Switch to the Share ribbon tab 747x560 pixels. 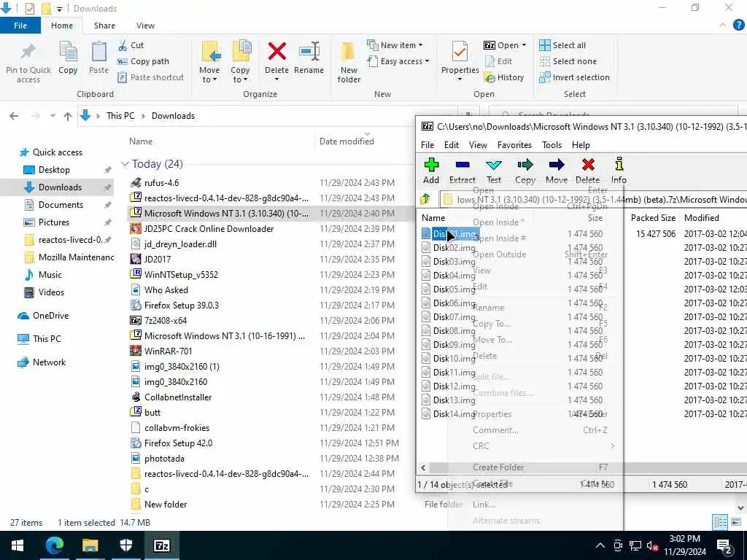click(x=104, y=26)
